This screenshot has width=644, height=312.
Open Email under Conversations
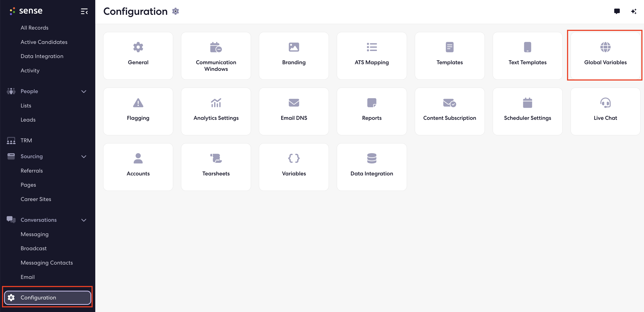click(x=28, y=277)
